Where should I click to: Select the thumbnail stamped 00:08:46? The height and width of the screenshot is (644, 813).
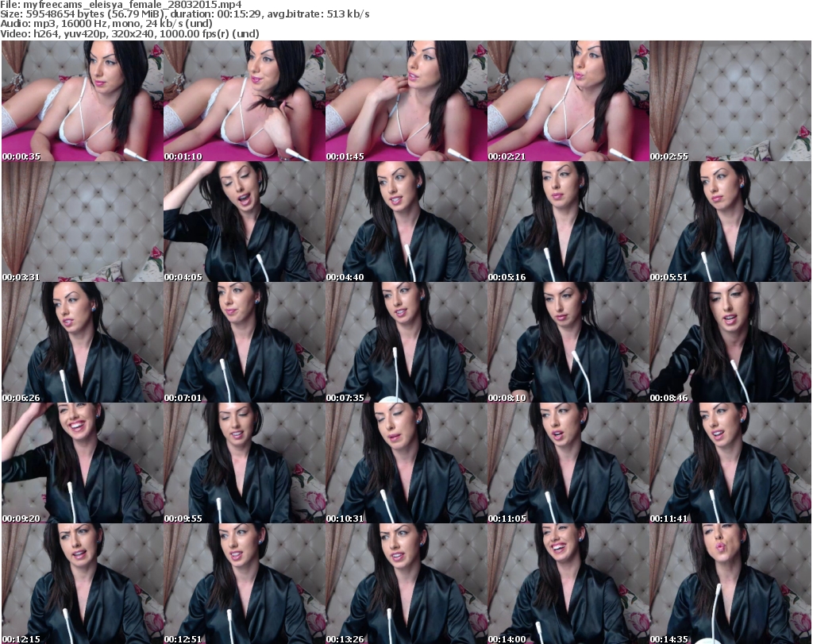[730, 343]
